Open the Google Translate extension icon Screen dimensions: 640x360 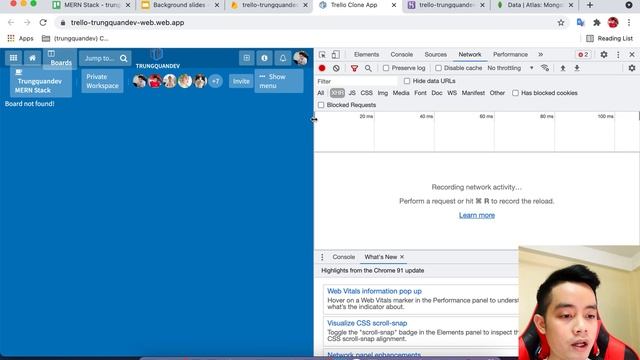(580, 23)
